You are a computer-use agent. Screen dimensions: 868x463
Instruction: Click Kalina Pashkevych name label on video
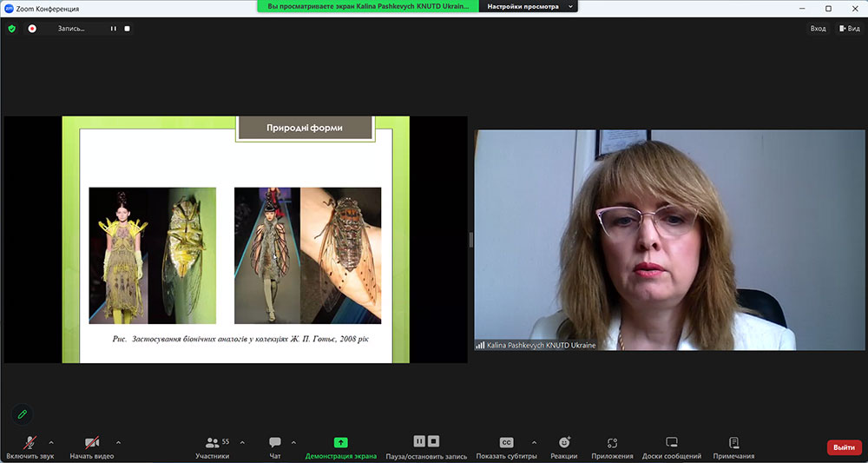[x=542, y=345]
